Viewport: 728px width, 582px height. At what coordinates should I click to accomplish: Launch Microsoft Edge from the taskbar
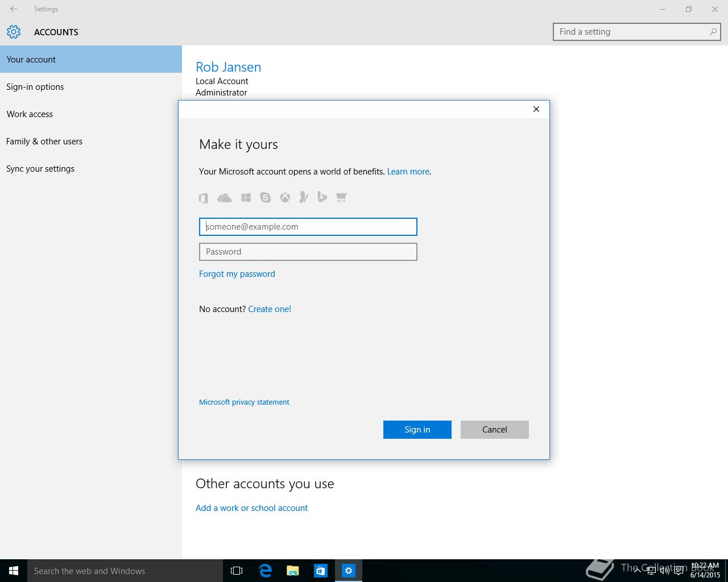coord(265,571)
